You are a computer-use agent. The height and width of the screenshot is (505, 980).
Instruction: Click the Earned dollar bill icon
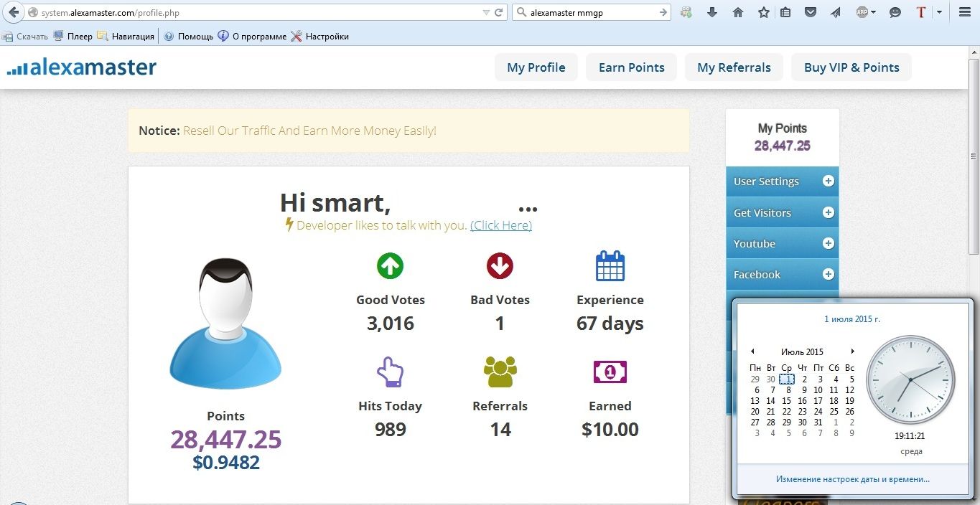coord(610,372)
